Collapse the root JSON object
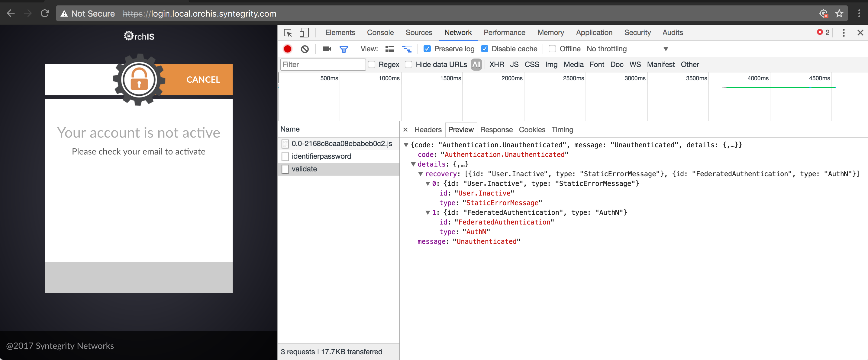This screenshot has width=868, height=360. coord(406,145)
